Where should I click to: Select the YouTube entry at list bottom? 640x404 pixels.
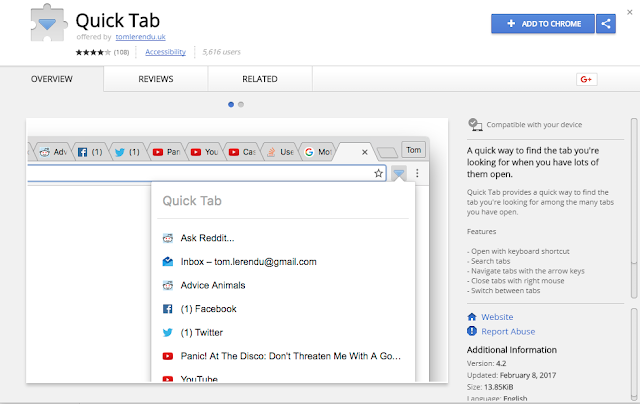[x=283, y=378]
